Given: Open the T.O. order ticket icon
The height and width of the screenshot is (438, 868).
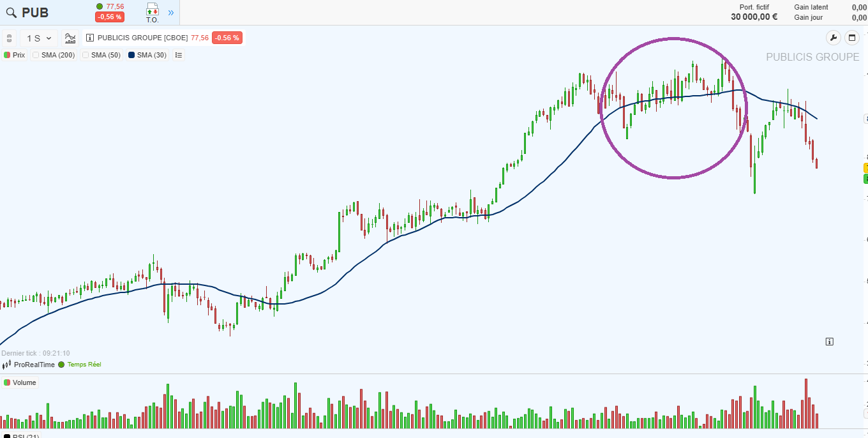Looking at the screenshot, I should (152, 12).
